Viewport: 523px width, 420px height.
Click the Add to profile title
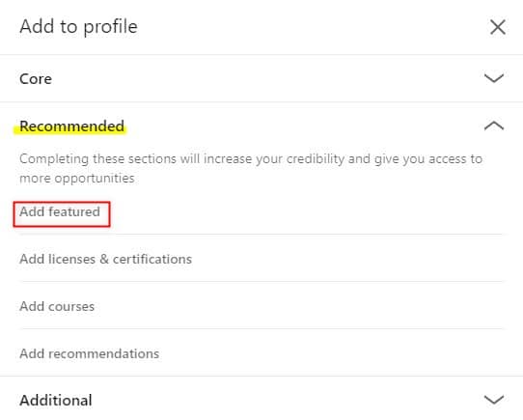coord(78,27)
